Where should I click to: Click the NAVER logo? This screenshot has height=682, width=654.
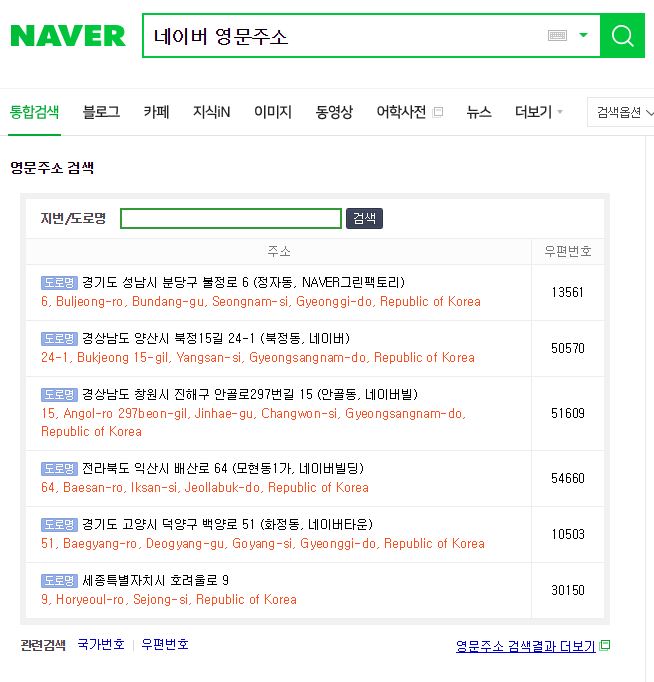point(68,36)
